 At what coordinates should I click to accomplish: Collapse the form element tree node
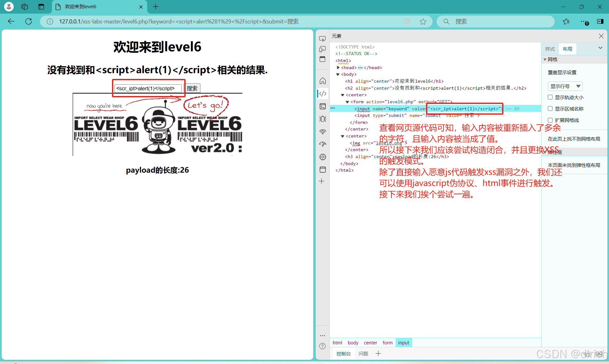click(x=347, y=102)
